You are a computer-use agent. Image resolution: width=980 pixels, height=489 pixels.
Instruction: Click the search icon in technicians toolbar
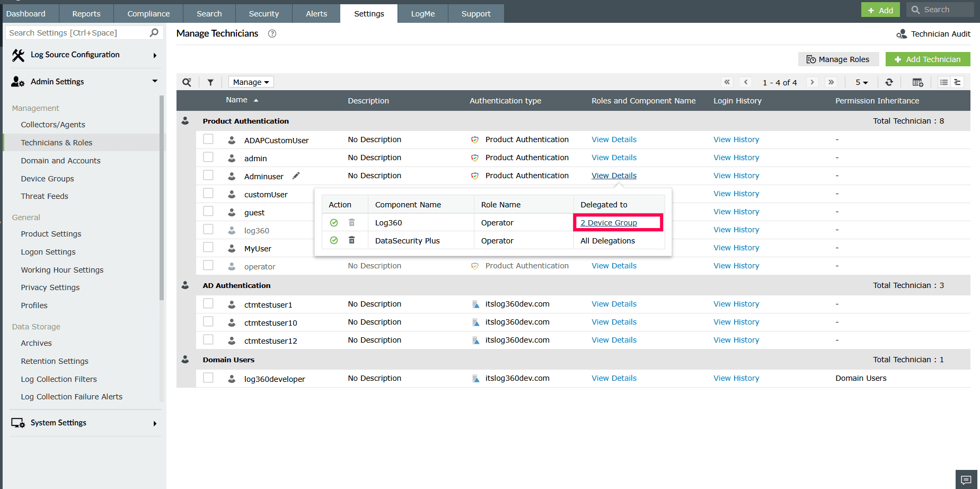pos(187,82)
